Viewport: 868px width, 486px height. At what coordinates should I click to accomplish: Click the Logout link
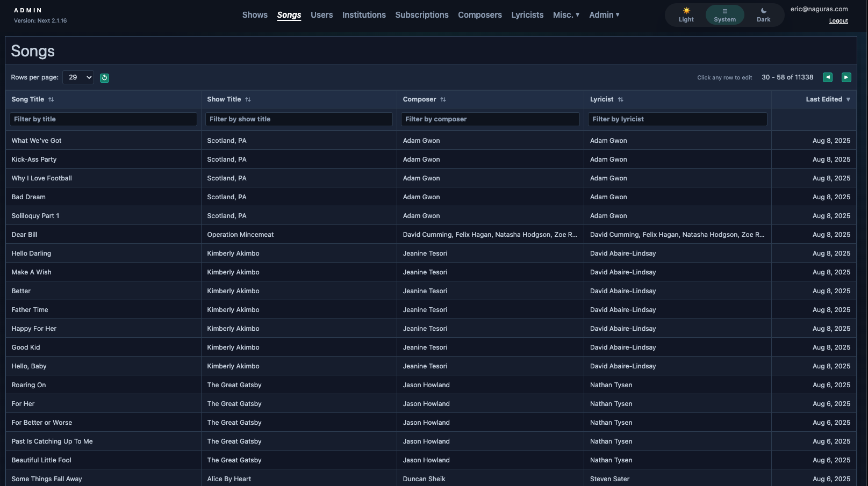coord(838,21)
